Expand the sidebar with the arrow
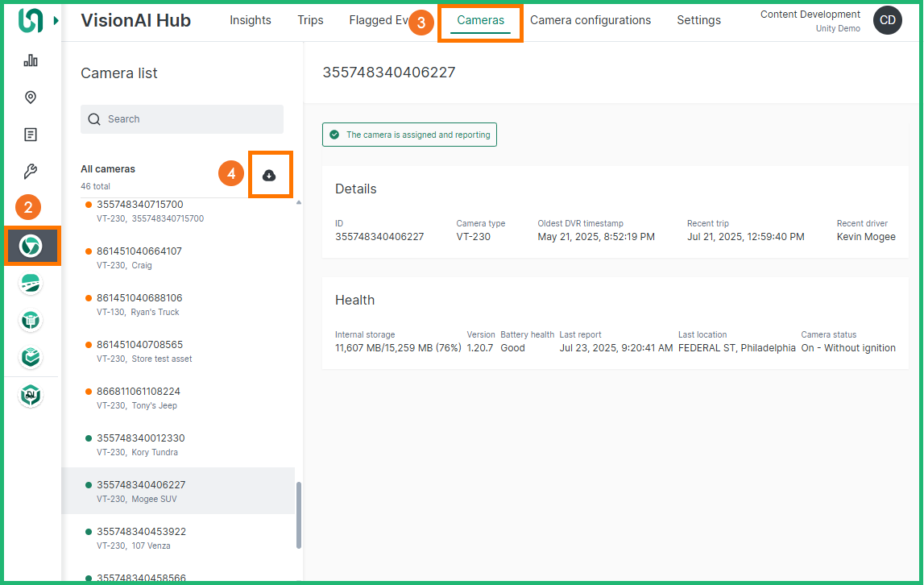The height and width of the screenshot is (585, 924). 56,20
